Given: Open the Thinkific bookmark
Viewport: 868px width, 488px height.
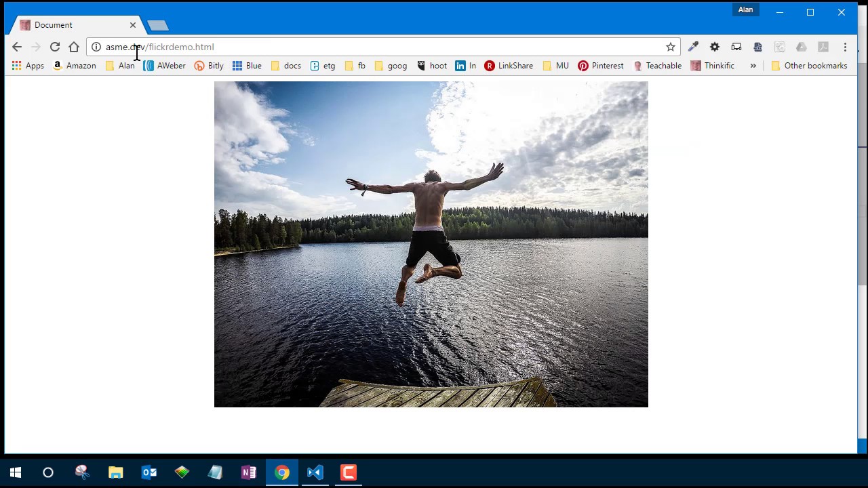Looking at the screenshot, I should click(x=713, y=66).
